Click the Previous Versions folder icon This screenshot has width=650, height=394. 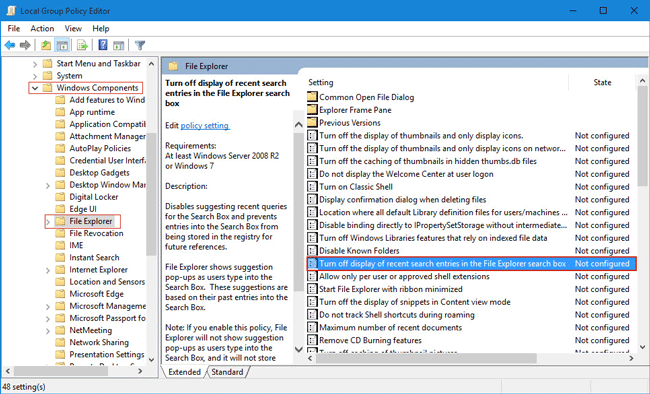tap(312, 123)
